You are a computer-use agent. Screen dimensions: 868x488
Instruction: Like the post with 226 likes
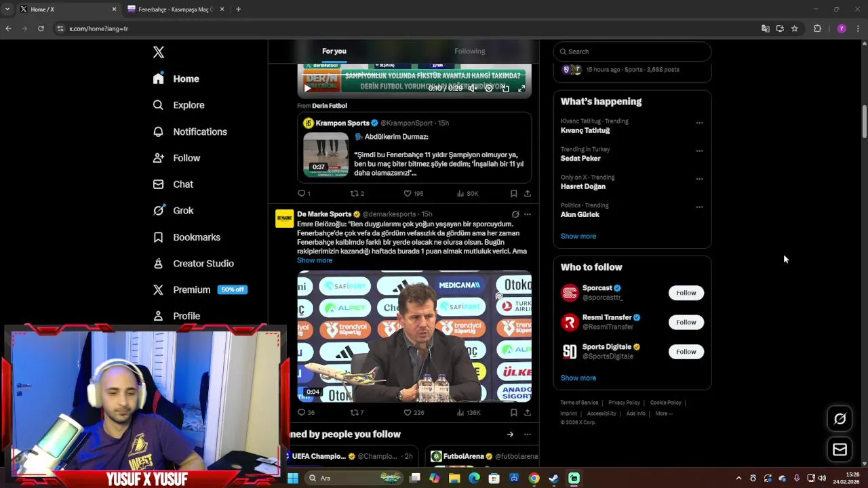(x=413, y=412)
